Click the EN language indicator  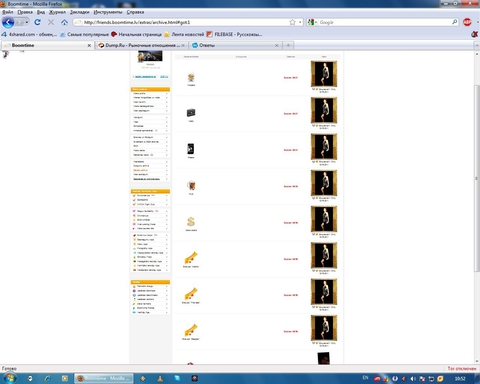[x=365, y=378]
